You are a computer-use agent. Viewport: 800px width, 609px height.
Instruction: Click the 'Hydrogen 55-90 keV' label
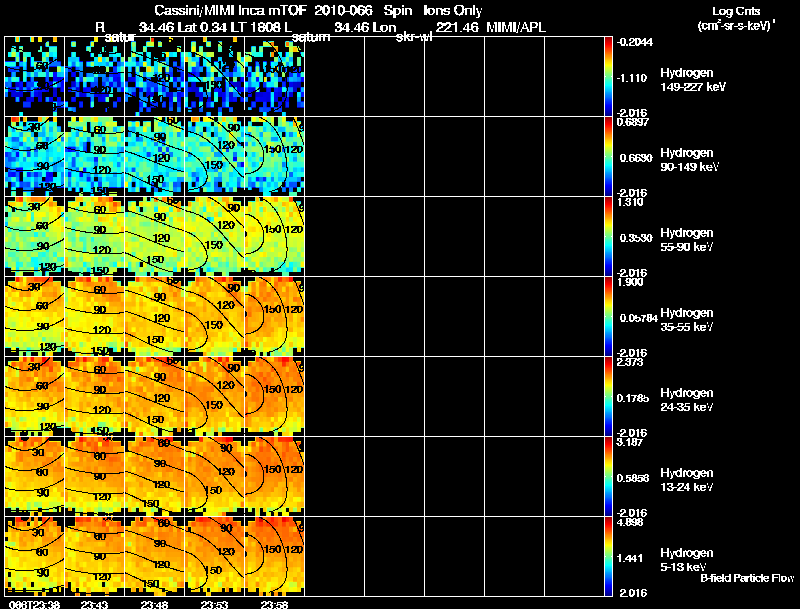click(687, 240)
